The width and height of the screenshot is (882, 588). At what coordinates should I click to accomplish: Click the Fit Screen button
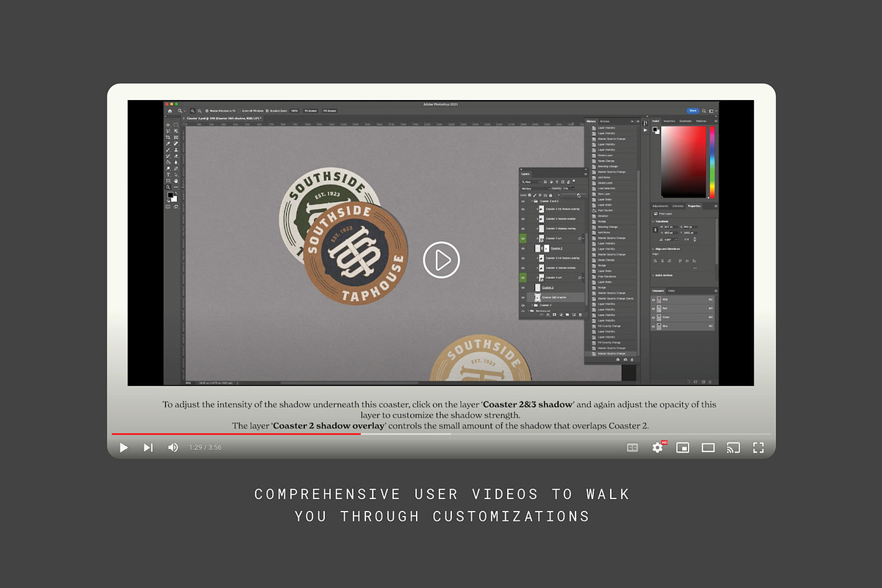pos(312,110)
